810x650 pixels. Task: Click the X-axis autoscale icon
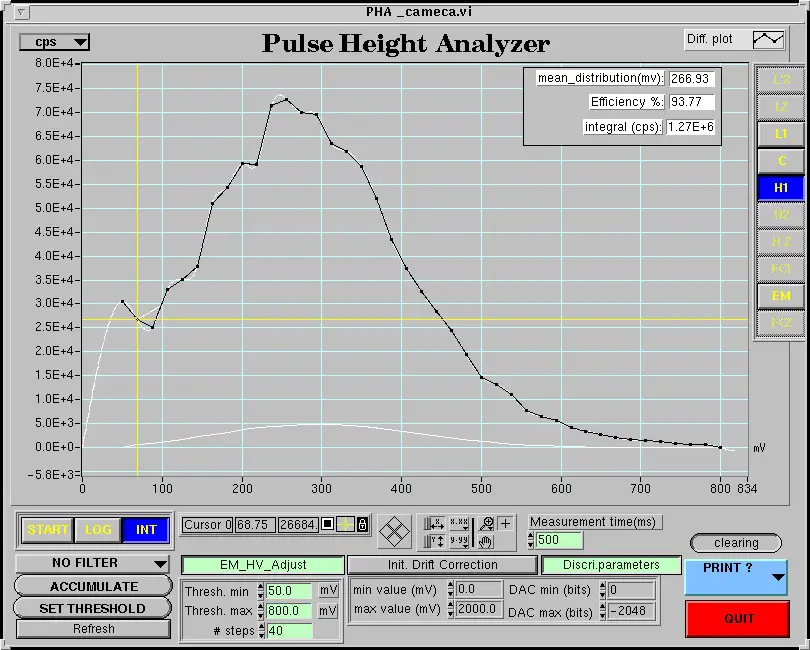click(x=434, y=523)
